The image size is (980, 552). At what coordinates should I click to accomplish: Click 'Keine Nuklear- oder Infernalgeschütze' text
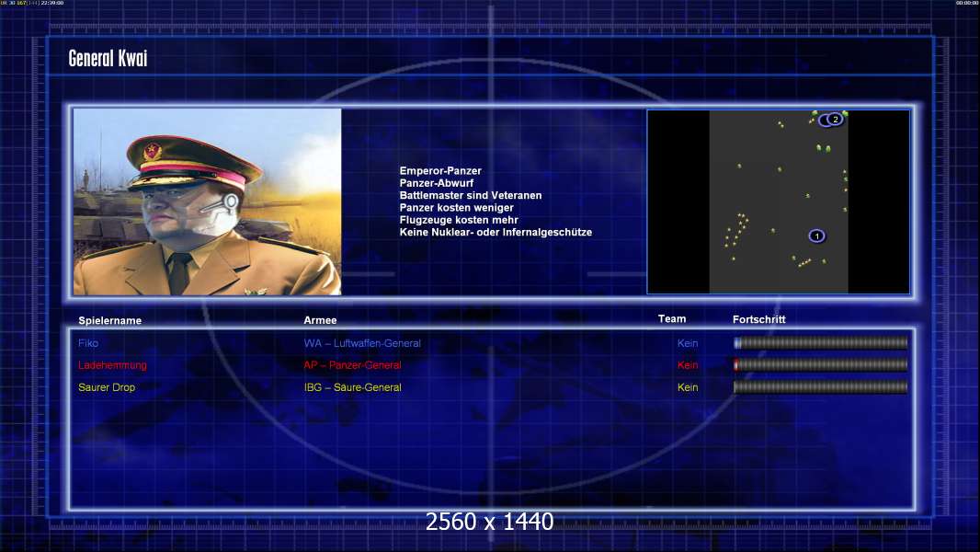tap(496, 232)
